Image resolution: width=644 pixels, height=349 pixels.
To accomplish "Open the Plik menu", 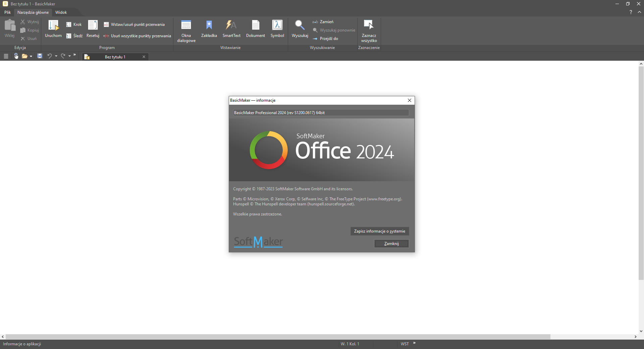I will 8,12.
